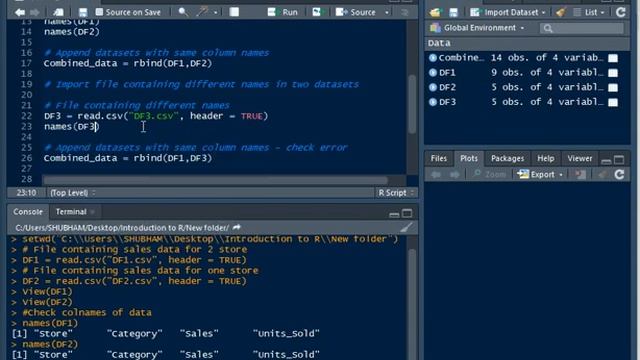Open the (Top Level) scope dropdown

click(73, 193)
